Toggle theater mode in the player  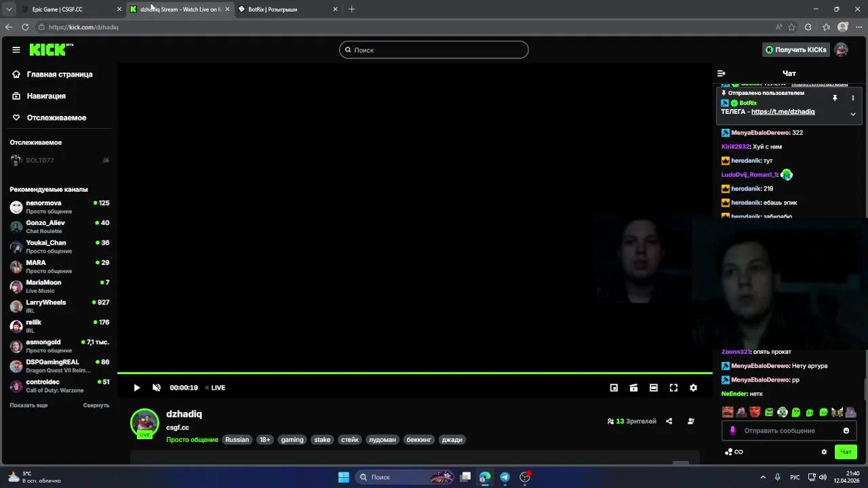[653, 388]
